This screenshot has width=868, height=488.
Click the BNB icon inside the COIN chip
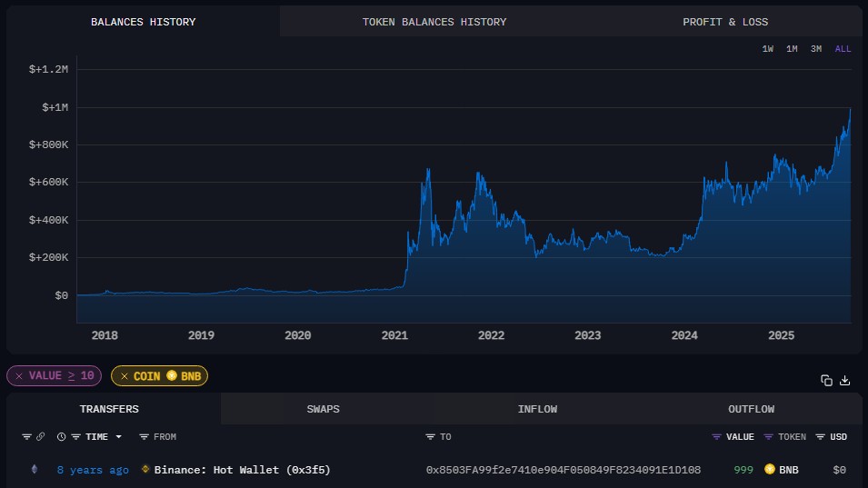tap(172, 375)
